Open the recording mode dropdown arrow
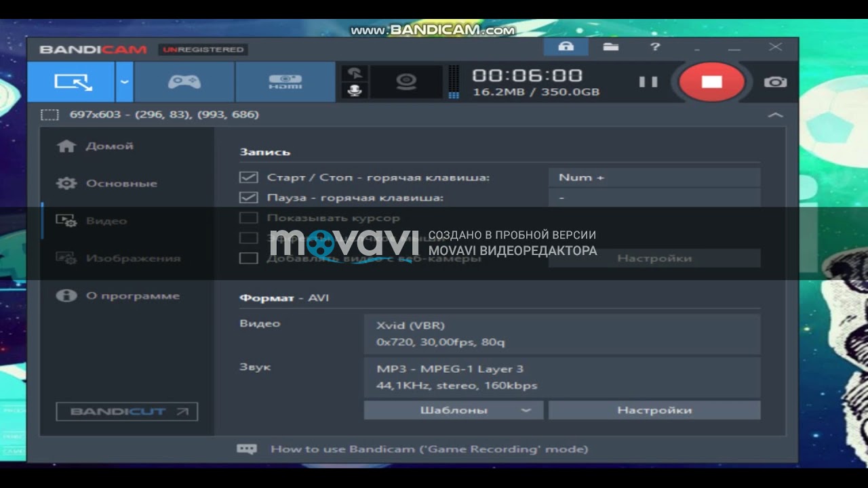Viewport: 868px width, 488px height. [x=124, y=82]
